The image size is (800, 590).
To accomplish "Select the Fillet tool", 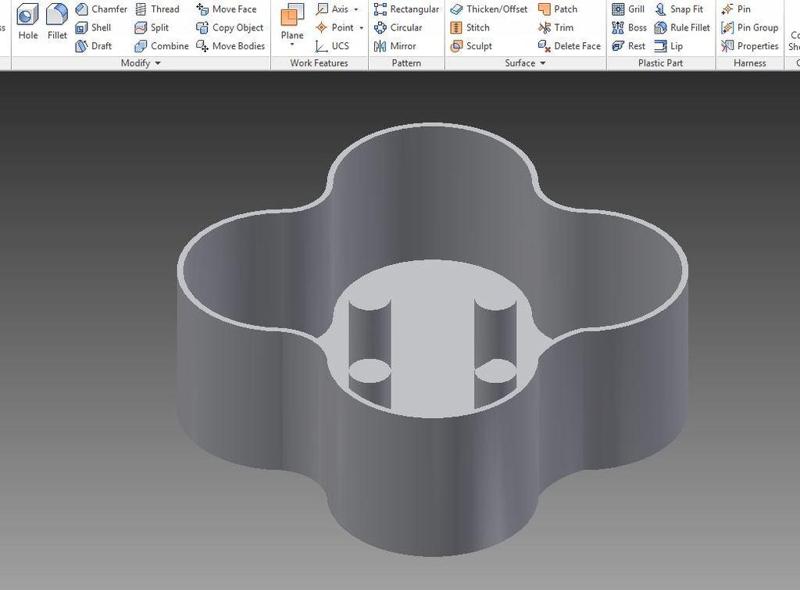I will point(57,22).
